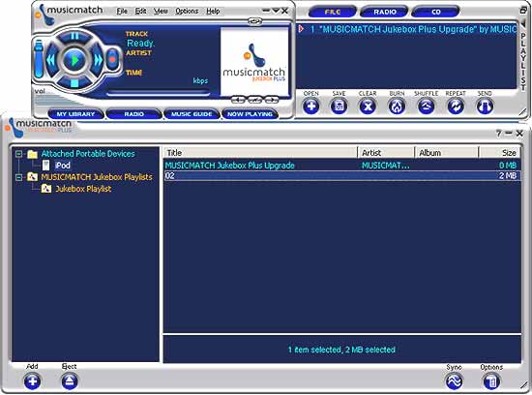Click the iPod device icon in tree
Screen dimensions: 532x395
46,166
